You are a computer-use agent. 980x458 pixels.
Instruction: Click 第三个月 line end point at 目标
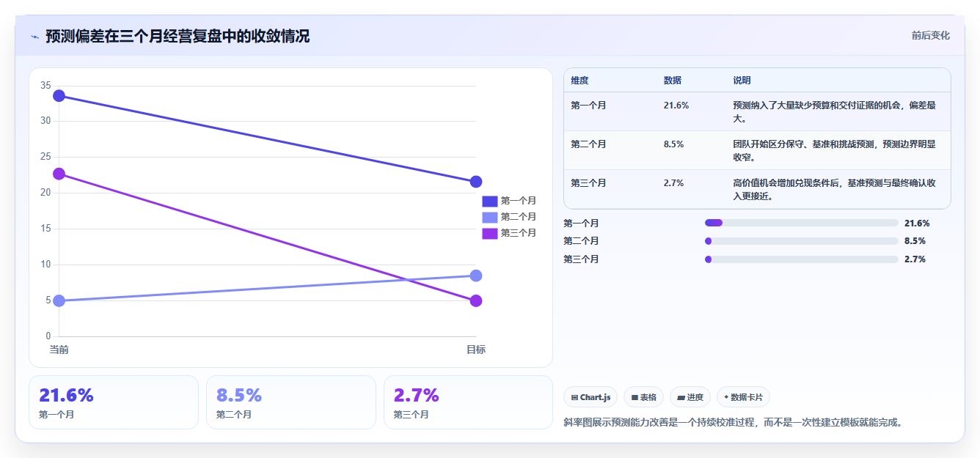point(475,300)
